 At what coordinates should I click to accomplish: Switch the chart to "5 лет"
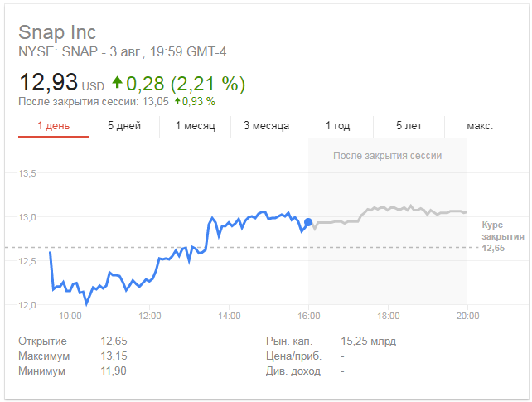coord(409,126)
